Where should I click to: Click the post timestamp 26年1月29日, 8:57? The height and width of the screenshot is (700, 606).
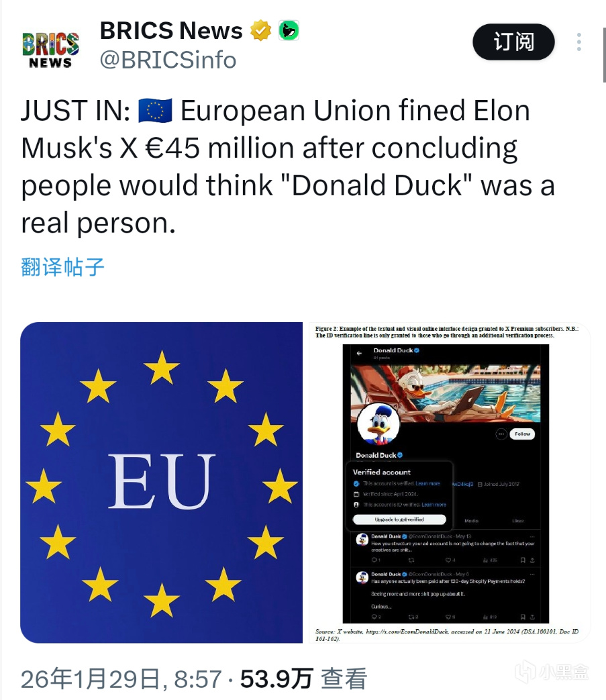pyautogui.click(x=121, y=679)
